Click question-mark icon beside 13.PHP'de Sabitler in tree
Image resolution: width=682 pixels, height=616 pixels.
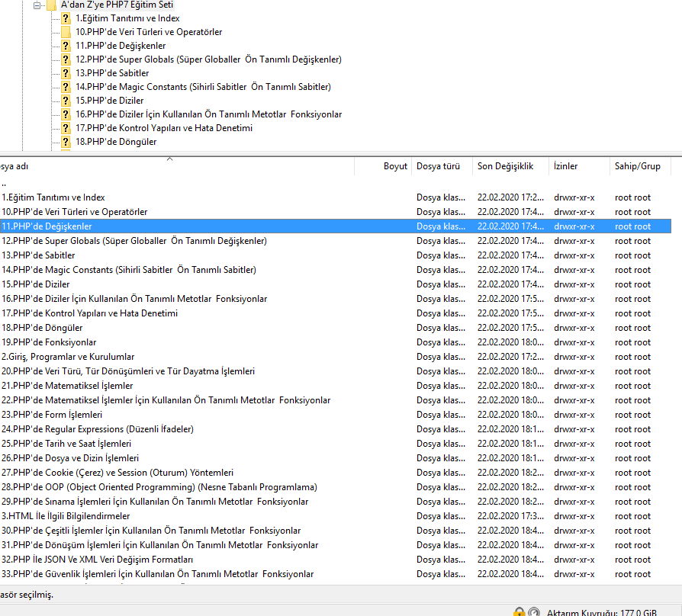66,73
